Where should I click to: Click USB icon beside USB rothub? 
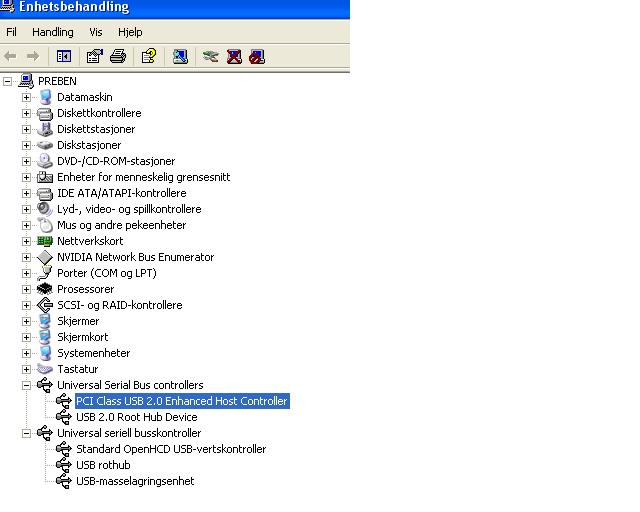click(64, 465)
